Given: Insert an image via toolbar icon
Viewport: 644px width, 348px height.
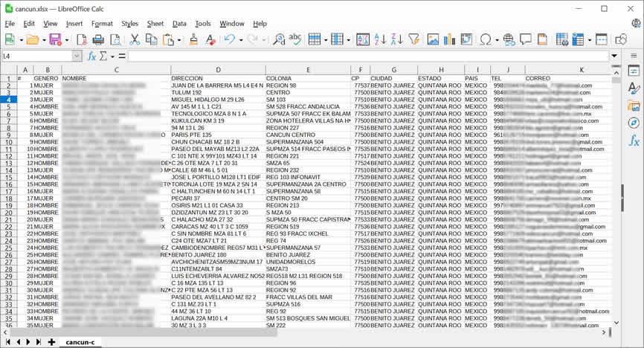Looking at the screenshot, I should pyautogui.click(x=433, y=39).
